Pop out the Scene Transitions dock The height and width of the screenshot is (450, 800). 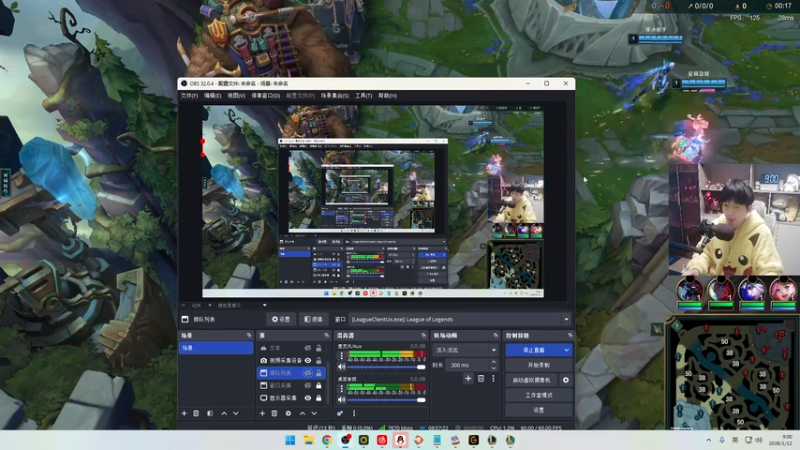click(x=495, y=335)
